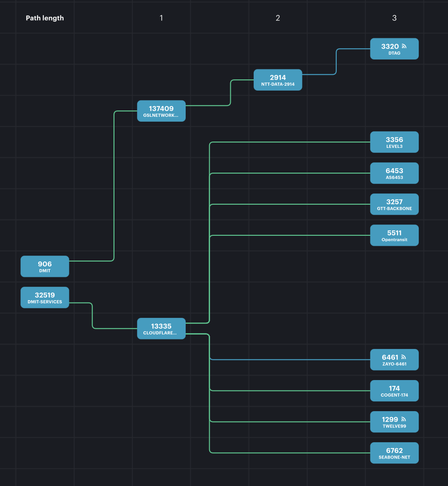Click the path length 2 column header
Viewport: 448px width, 486px height.
pyautogui.click(x=278, y=18)
